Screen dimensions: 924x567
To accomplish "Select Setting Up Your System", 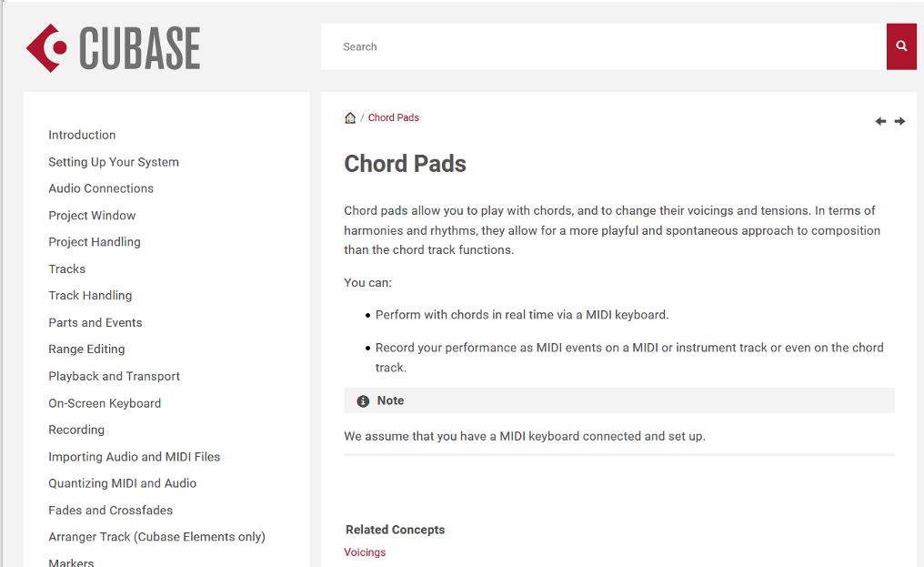I will (x=114, y=162).
